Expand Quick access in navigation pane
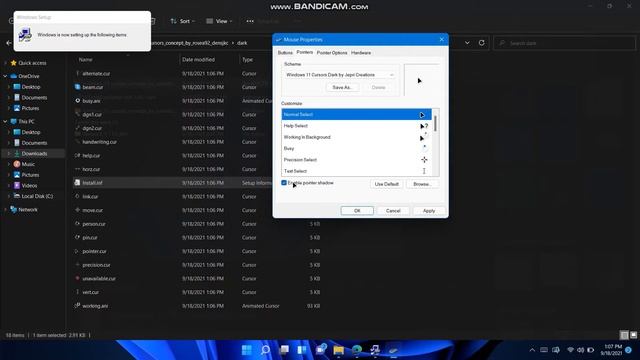This screenshot has width=640, height=360. [5, 63]
